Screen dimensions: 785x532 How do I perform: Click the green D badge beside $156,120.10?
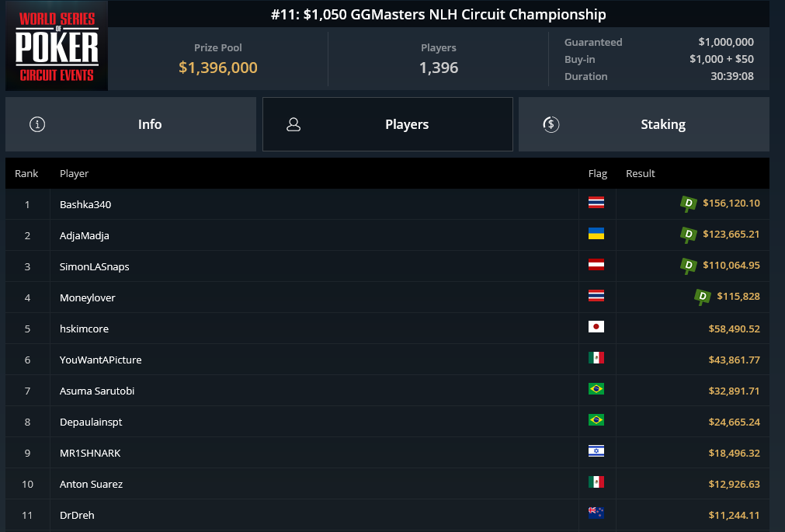pos(689,203)
